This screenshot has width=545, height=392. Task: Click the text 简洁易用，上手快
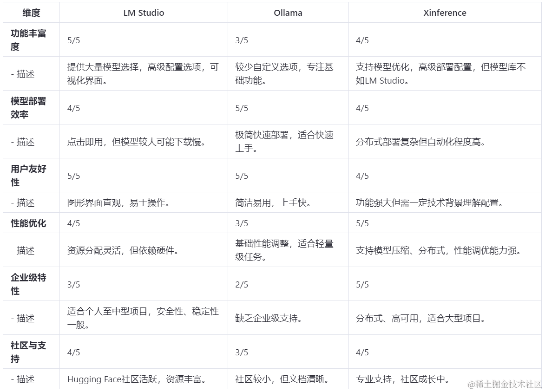[273, 203]
